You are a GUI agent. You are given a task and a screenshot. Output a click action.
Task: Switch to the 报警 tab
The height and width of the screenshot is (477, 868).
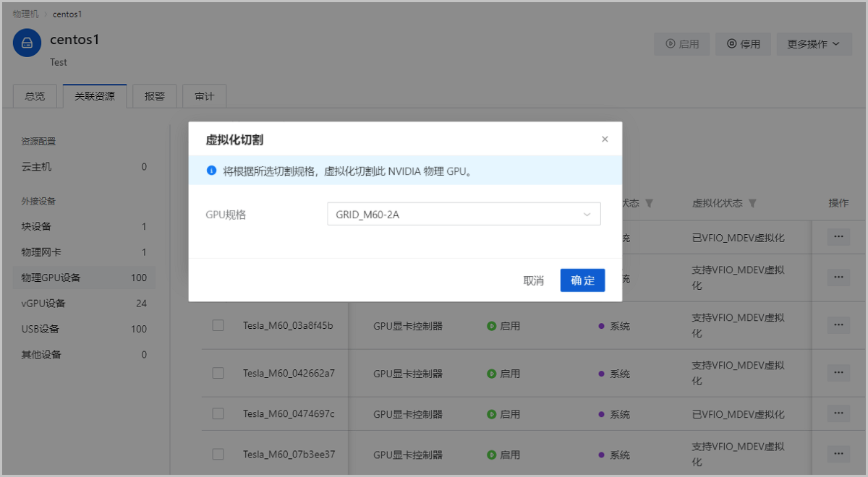coord(154,95)
